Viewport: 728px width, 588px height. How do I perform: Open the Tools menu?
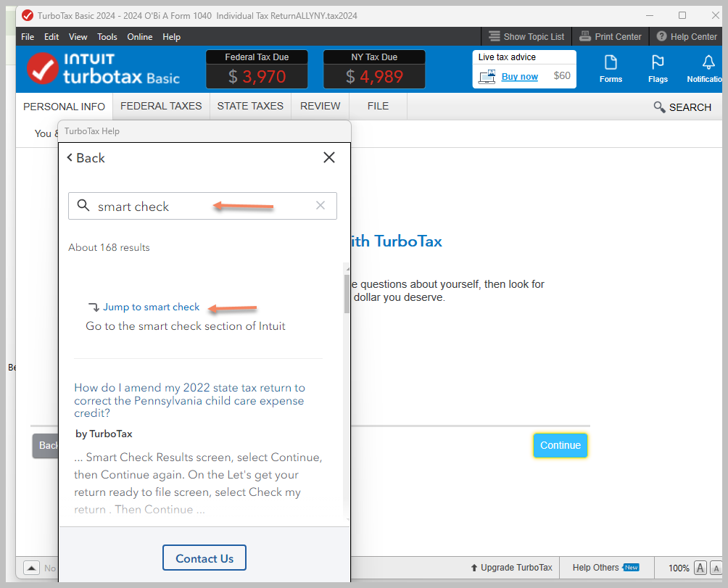107,37
